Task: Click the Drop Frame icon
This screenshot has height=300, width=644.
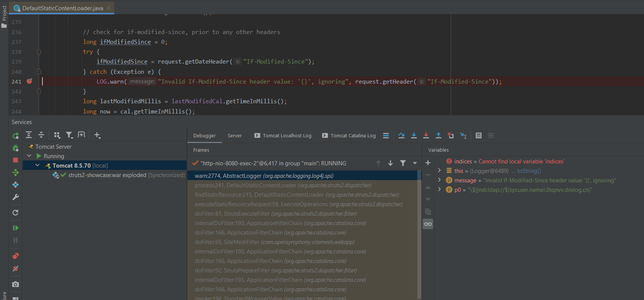Action: click(x=451, y=135)
